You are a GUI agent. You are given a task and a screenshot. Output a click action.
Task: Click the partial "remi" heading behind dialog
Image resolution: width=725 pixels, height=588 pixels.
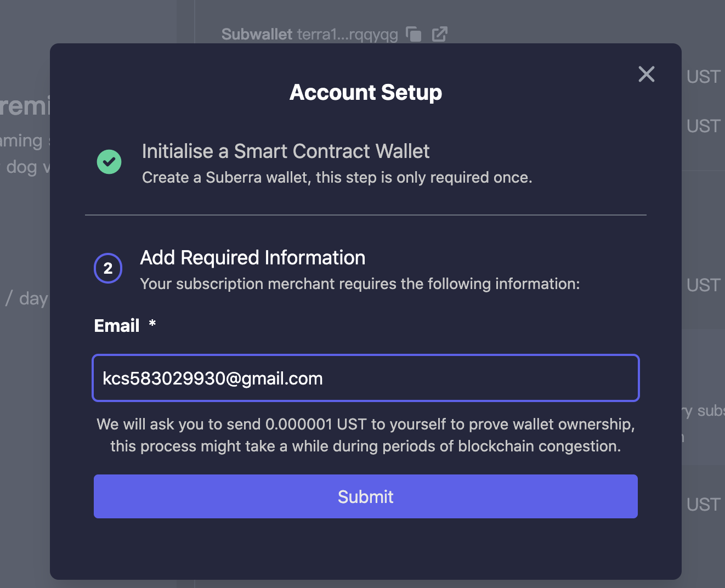pos(25,106)
